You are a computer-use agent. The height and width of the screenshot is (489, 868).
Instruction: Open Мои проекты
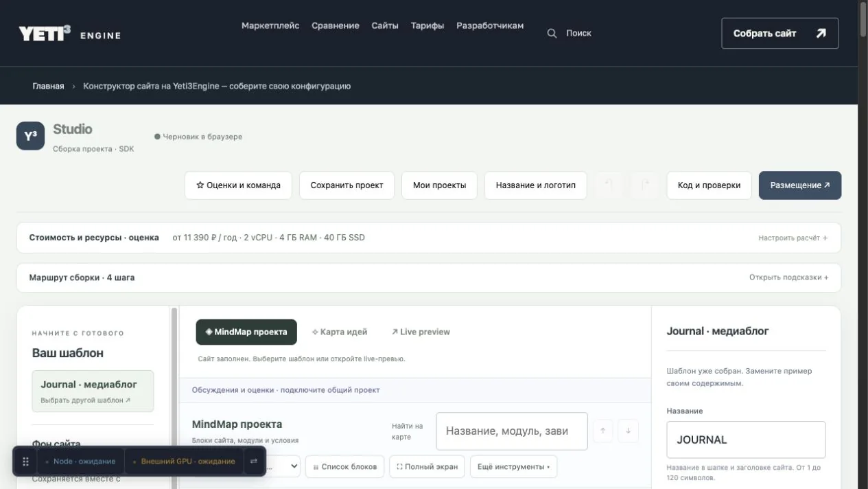pyautogui.click(x=439, y=185)
